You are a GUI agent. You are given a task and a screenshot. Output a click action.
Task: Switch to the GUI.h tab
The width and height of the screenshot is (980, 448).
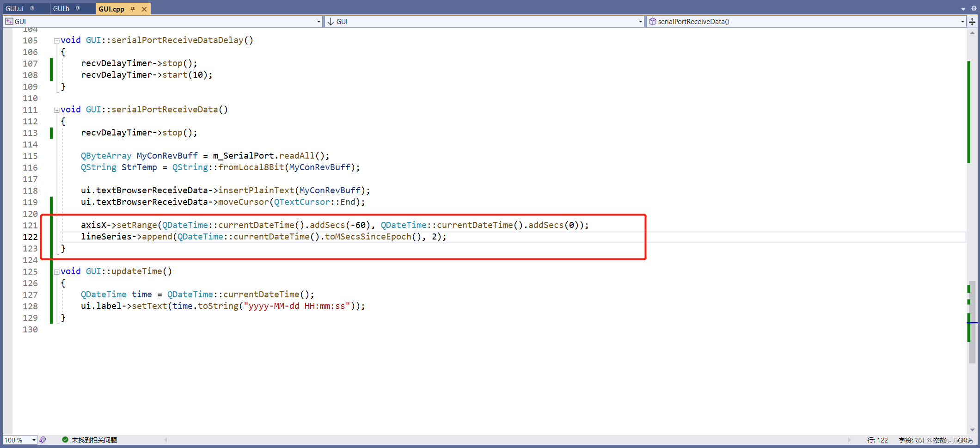pos(61,9)
